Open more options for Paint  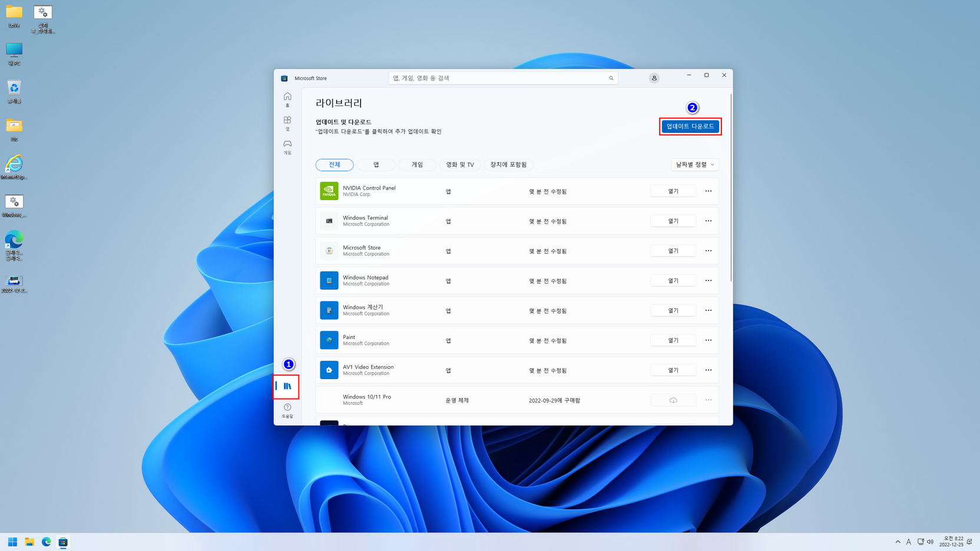pos(708,340)
